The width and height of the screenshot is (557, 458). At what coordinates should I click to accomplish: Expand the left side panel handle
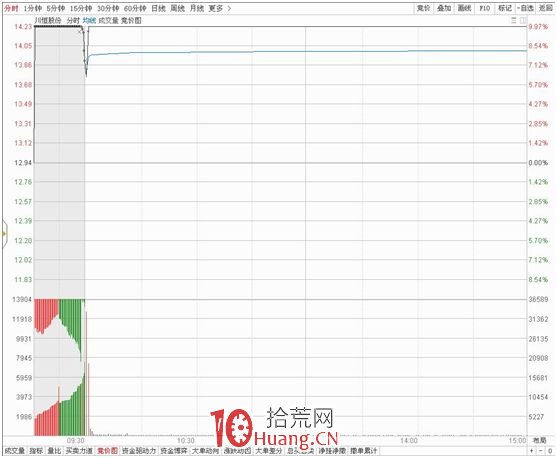5,233
